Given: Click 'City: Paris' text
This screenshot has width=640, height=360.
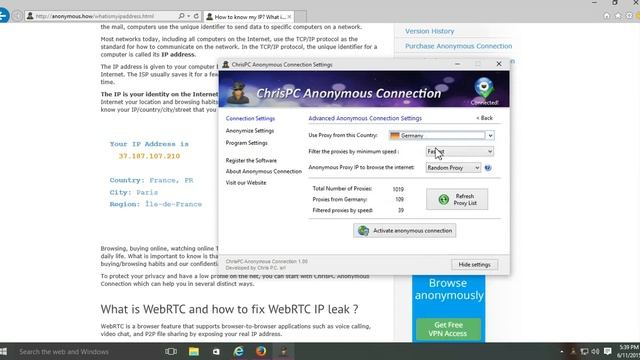Looking at the screenshot, I should tap(133, 192).
